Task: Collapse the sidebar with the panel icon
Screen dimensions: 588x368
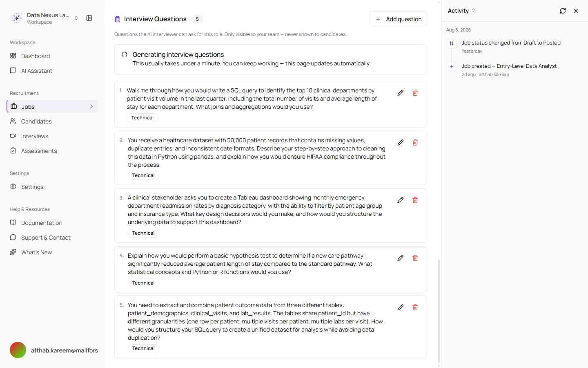Action: pos(89,18)
